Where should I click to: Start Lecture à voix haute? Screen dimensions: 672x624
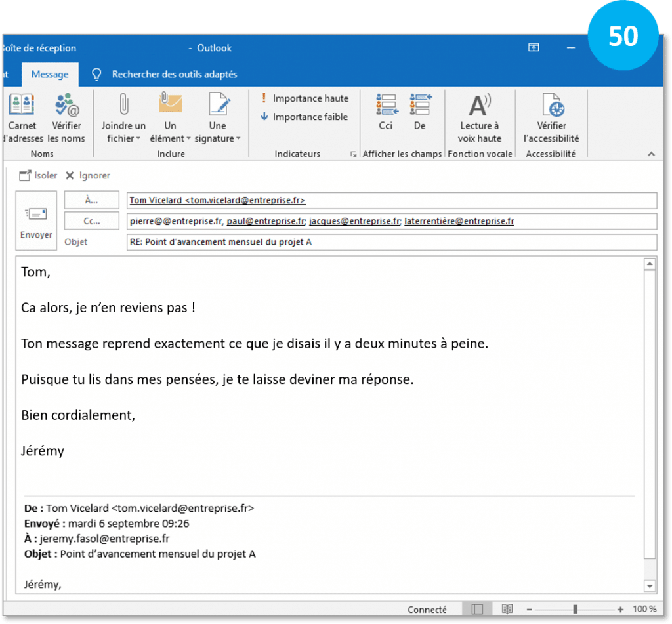tap(480, 118)
